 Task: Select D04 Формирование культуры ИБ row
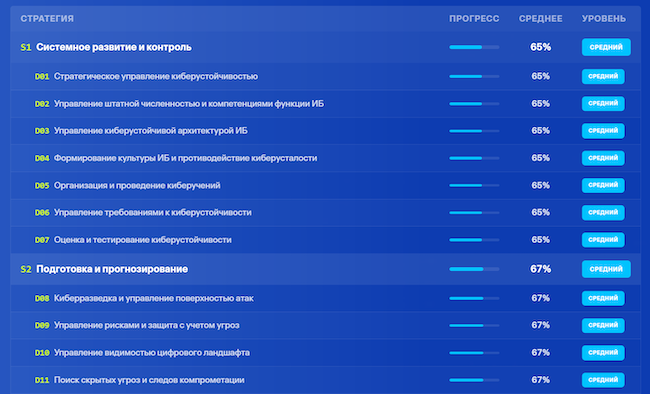click(x=325, y=158)
